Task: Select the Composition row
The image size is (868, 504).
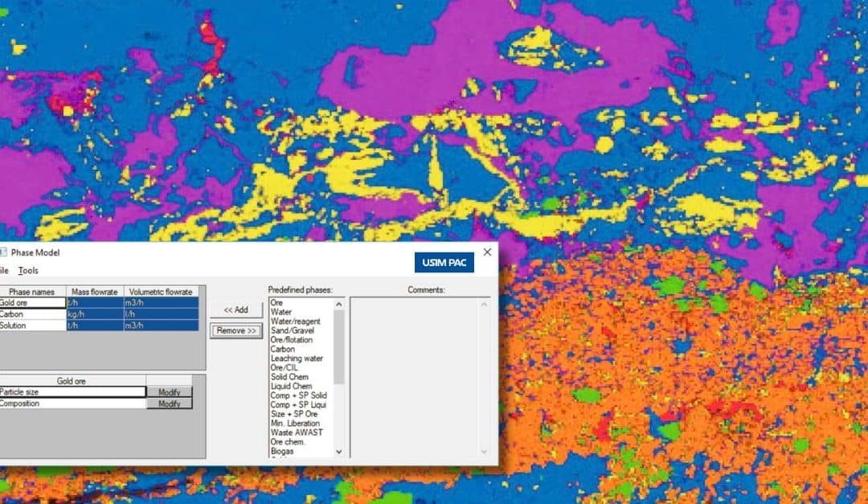Action: (72, 404)
